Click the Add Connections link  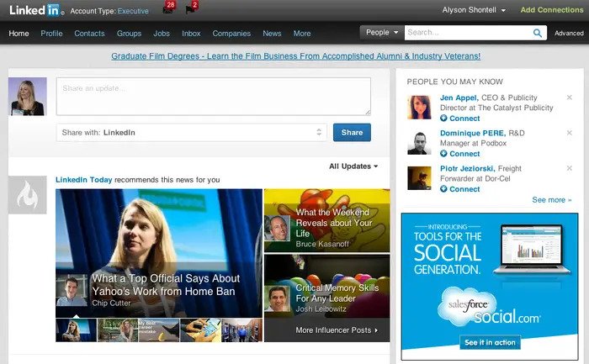(x=550, y=11)
